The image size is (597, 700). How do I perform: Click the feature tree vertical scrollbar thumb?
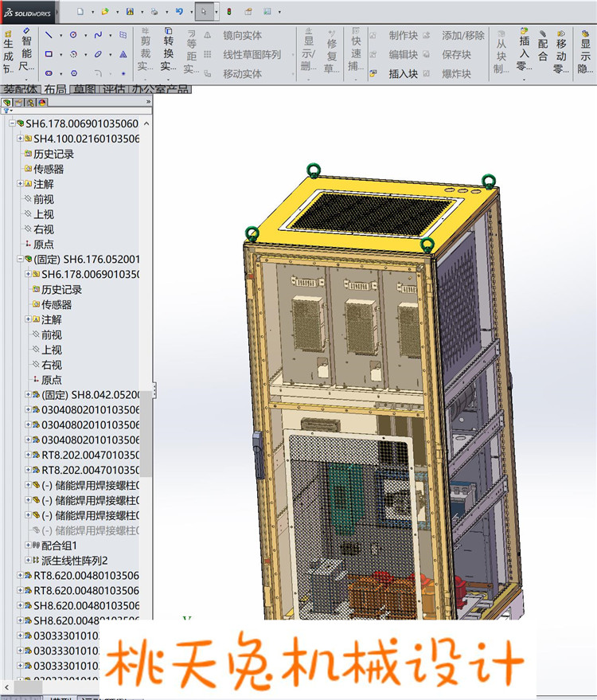coord(146,433)
